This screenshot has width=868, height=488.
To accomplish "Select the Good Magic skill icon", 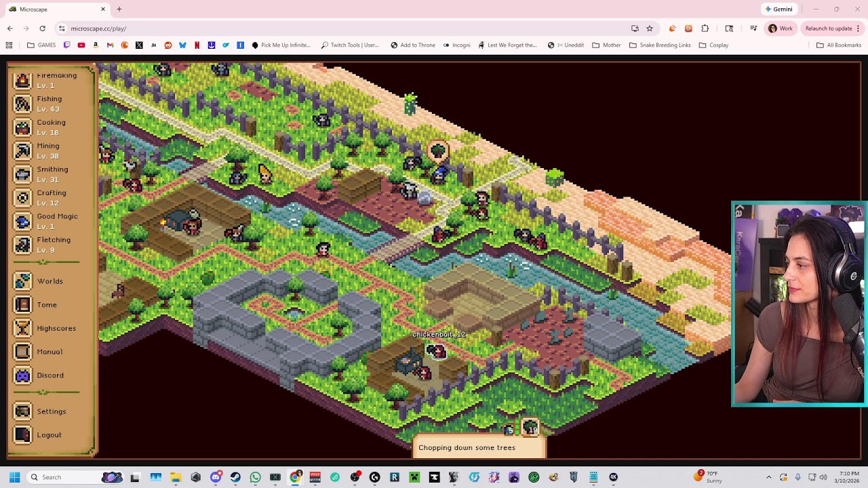I will [22, 221].
